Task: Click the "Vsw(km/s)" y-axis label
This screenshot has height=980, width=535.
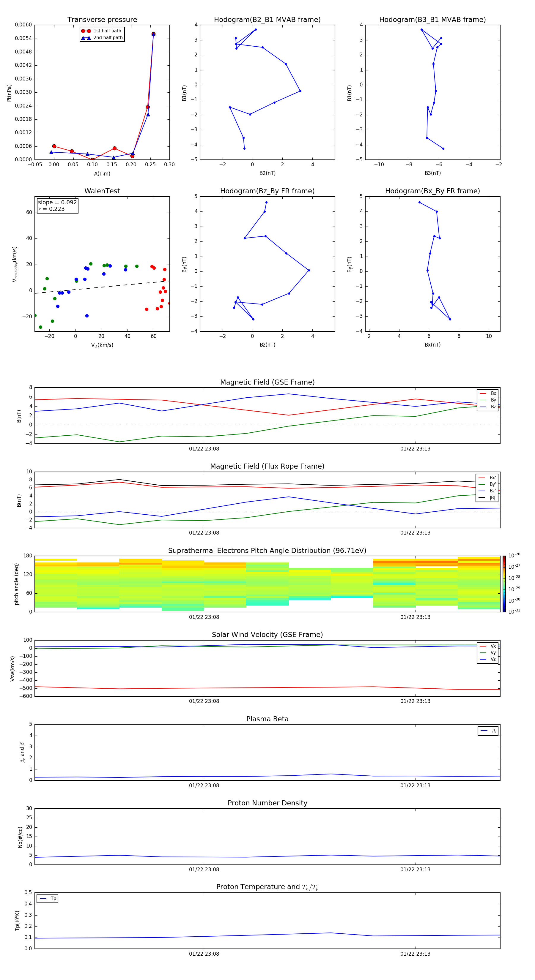Action: point(12,668)
